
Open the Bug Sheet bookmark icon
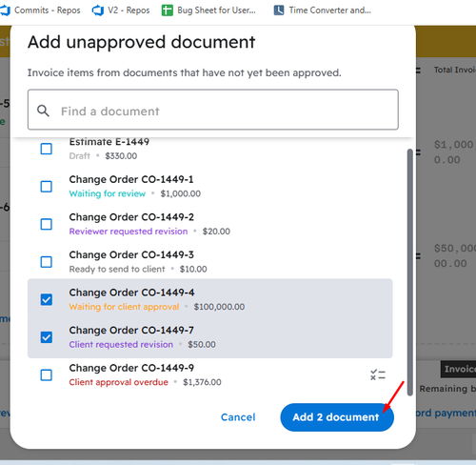coord(168,10)
